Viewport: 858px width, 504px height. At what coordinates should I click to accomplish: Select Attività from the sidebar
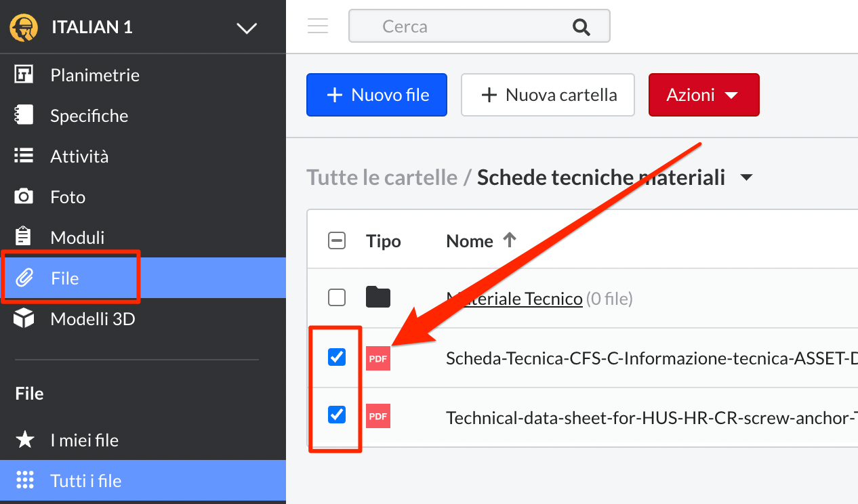point(24,156)
